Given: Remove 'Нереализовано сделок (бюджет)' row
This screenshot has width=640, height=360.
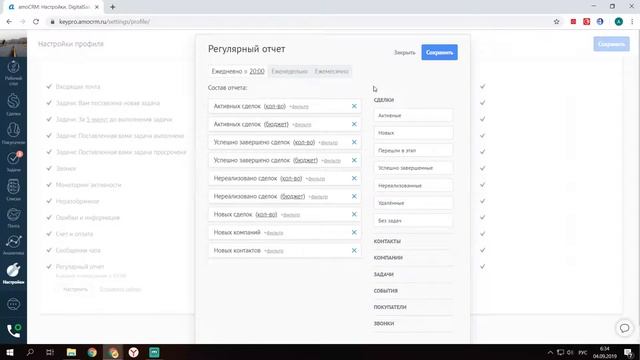Looking at the screenshot, I should coord(354,196).
